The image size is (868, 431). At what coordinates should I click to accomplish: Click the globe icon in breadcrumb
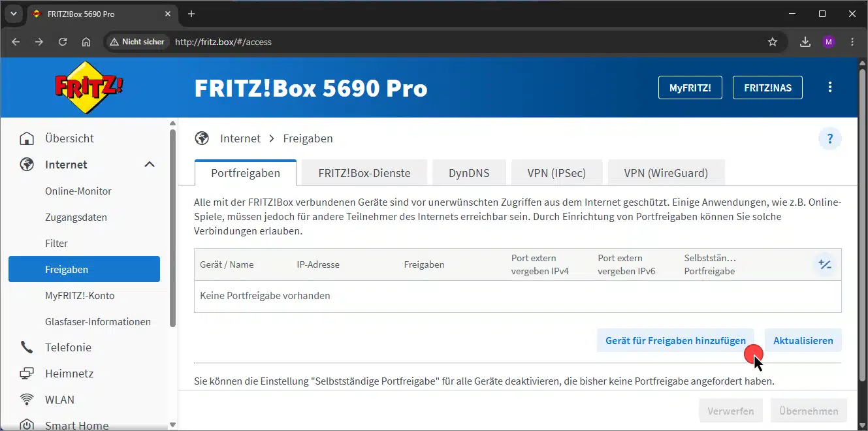coord(202,138)
